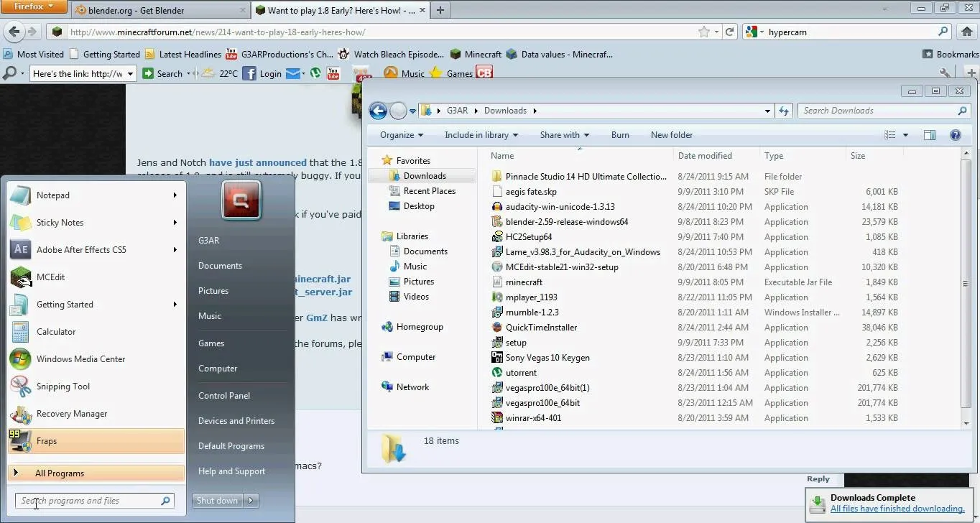Open Adobe After Effects CS5
Screen dimensions: 980x523
pos(96,250)
